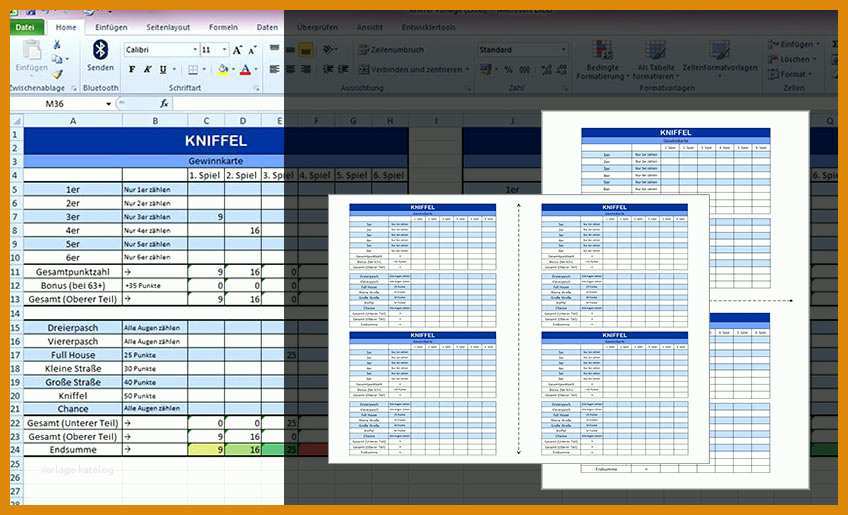848x515 pixels.
Task: Open the underline style dropdown arrow
Action: pyautogui.click(x=174, y=70)
